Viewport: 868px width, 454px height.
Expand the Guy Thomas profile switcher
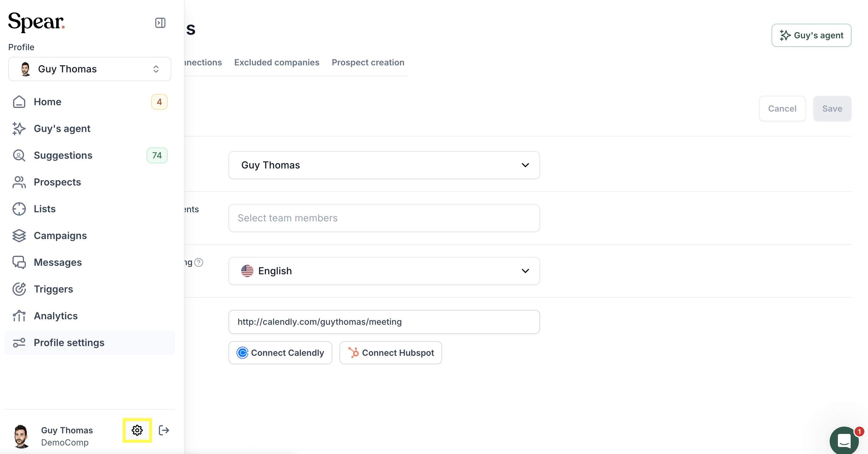pos(90,69)
